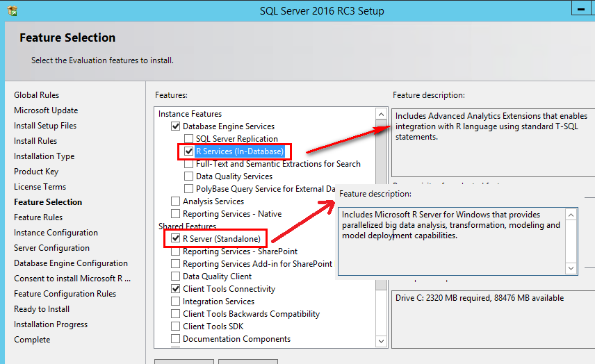Select Feature Selection step
595x364 pixels.
pos(48,202)
